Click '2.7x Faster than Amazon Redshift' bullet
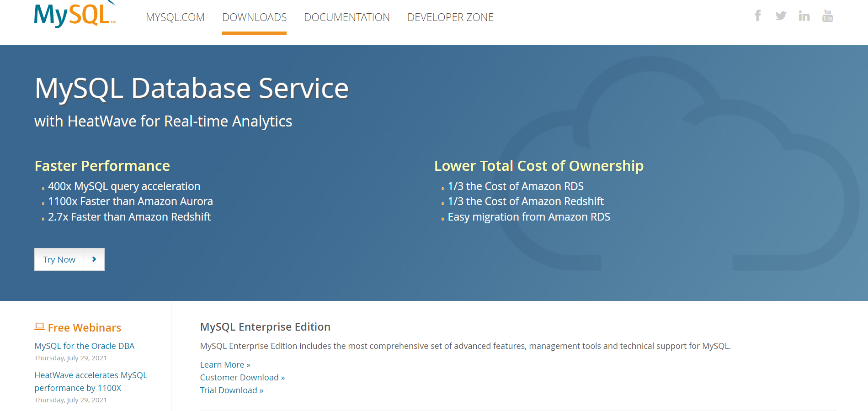This screenshot has width=868, height=411. (129, 217)
